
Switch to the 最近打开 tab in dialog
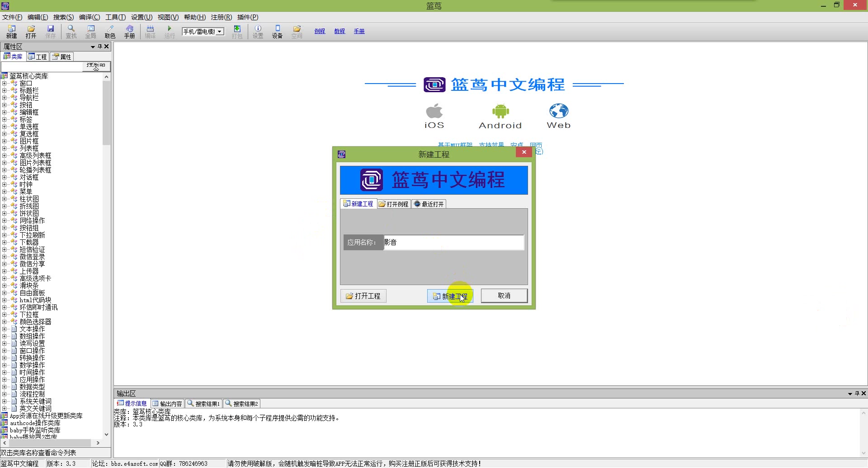[x=429, y=204]
